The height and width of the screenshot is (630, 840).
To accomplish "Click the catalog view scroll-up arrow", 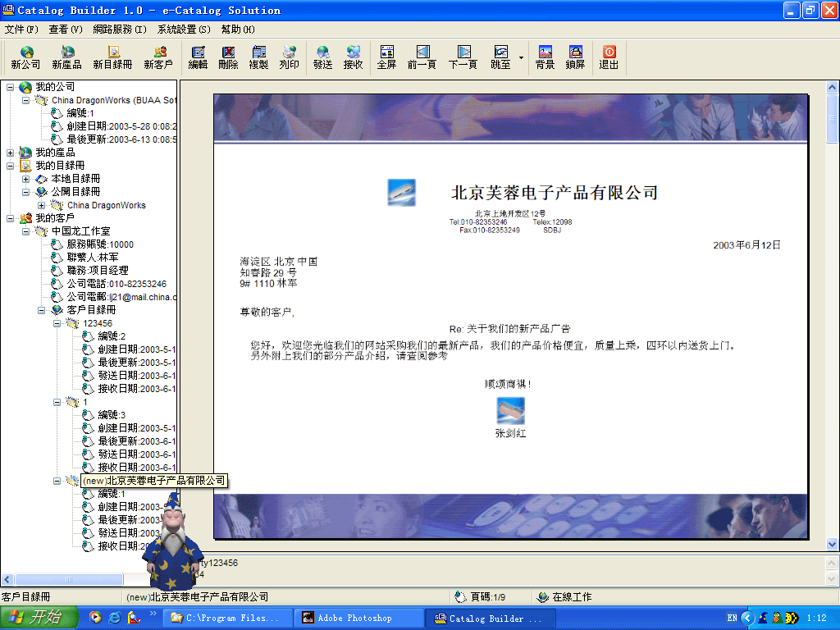I will [x=832, y=87].
